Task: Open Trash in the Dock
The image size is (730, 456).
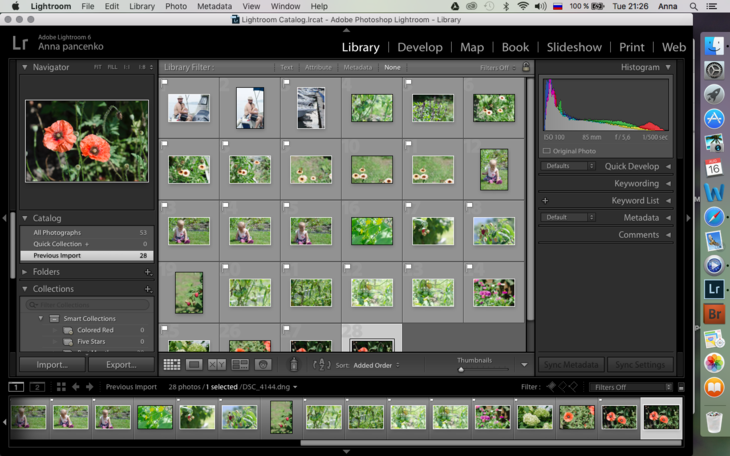Action: tap(714, 422)
